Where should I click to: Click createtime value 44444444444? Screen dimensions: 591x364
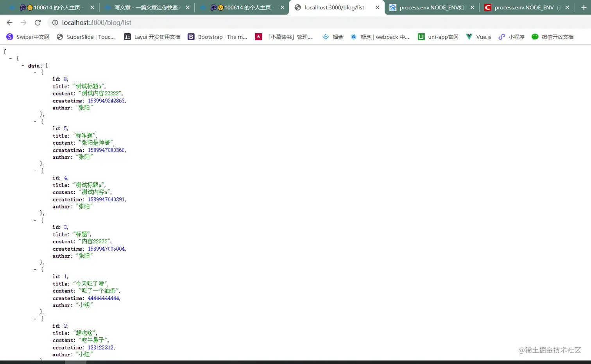pos(103,298)
